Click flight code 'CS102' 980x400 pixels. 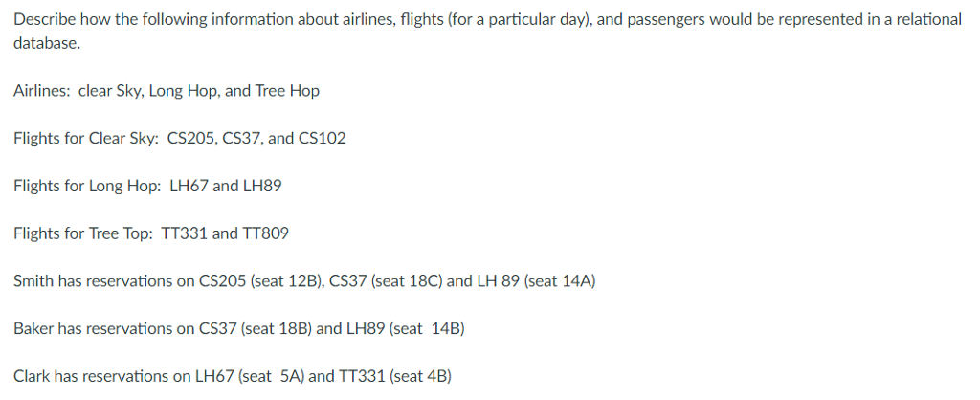323,139
